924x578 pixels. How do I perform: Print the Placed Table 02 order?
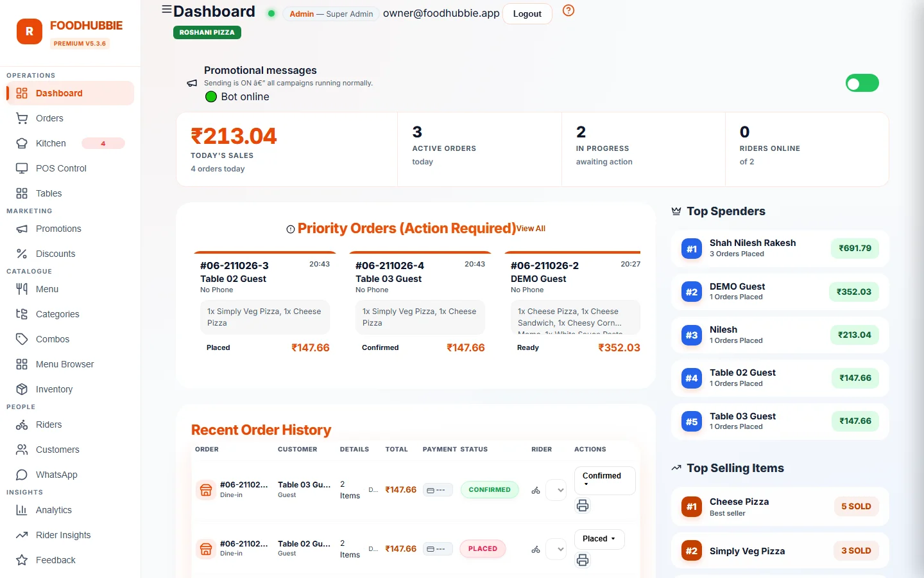coord(583,560)
